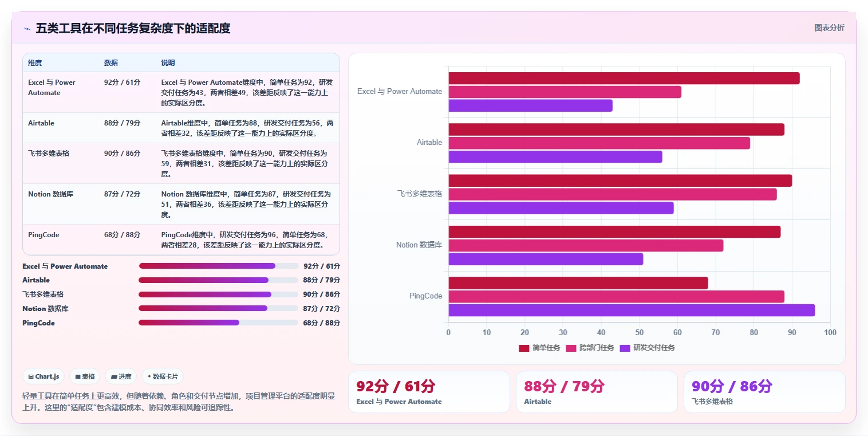Click the PingCode axis label in the chart
The width and height of the screenshot is (868, 436).
(425, 296)
